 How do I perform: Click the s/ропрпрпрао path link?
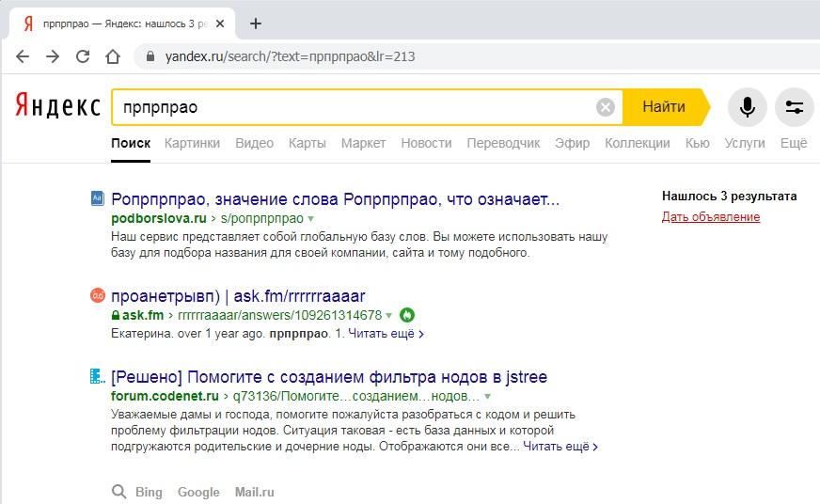click(262, 218)
